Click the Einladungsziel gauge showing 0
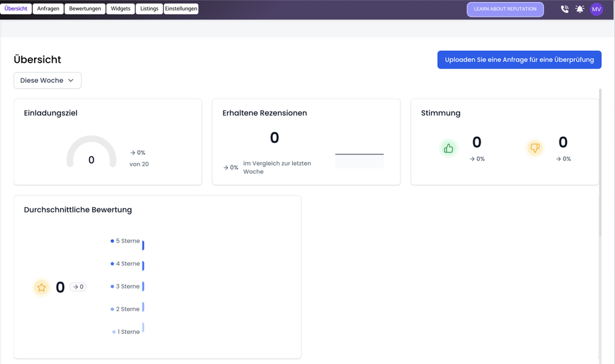Viewport: 615px width, 364px height. pos(92,152)
